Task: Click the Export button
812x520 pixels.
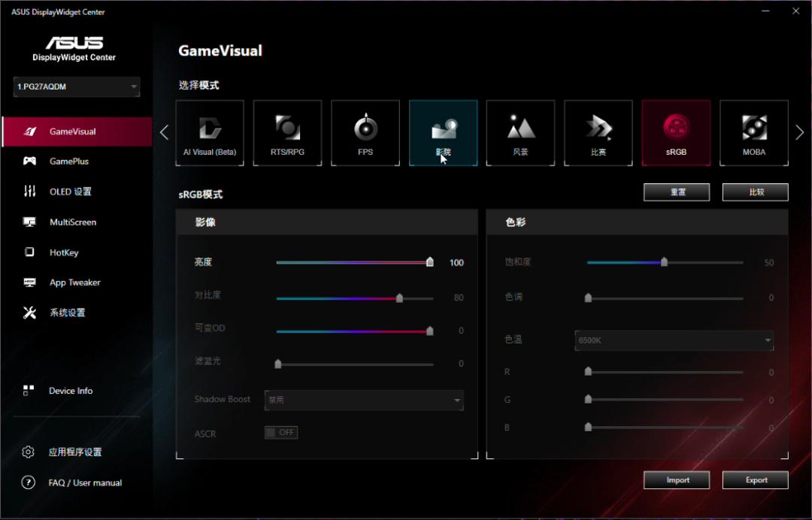Action: [x=755, y=479]
